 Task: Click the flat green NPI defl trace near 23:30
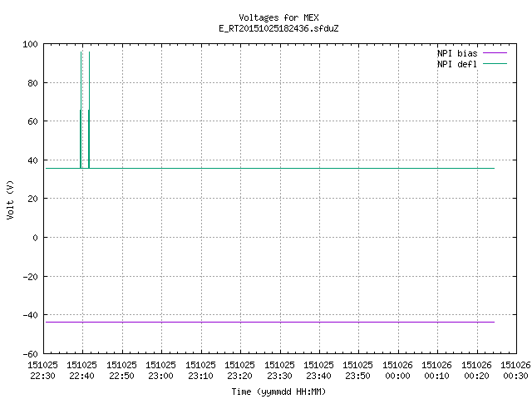coord(280,168)
